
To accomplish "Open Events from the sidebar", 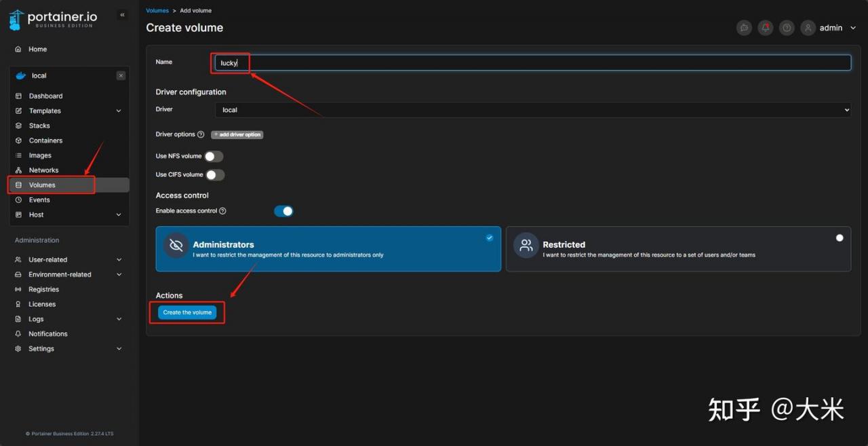I will [x=39, y=200].
